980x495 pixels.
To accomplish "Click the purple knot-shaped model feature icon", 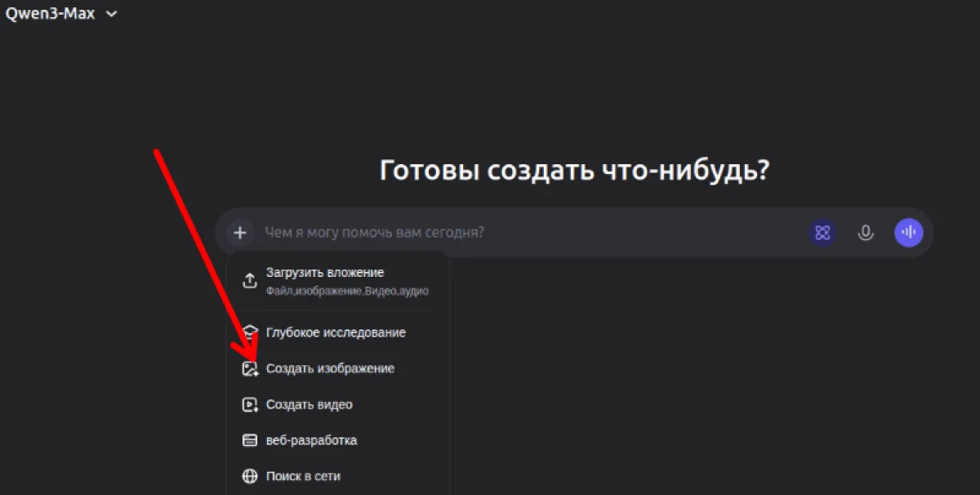I will 822,232.
